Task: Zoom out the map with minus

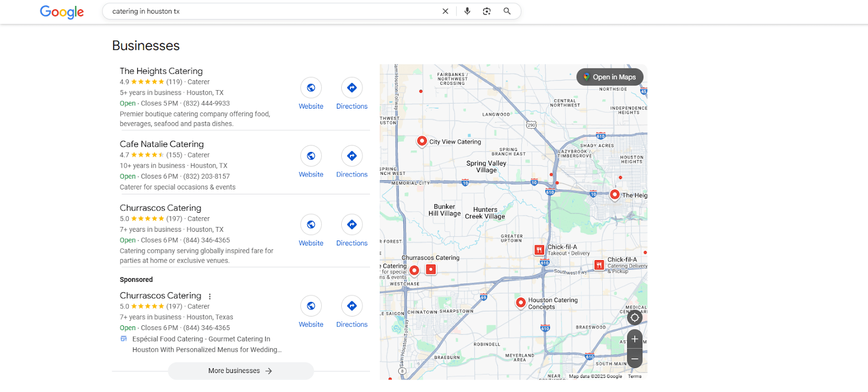Action: (x=635, y=359)
